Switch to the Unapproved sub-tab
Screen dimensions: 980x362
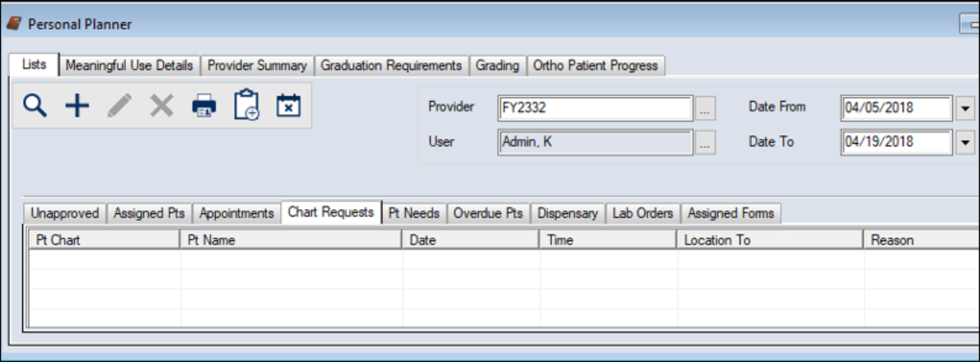click(x=65, y=213)
